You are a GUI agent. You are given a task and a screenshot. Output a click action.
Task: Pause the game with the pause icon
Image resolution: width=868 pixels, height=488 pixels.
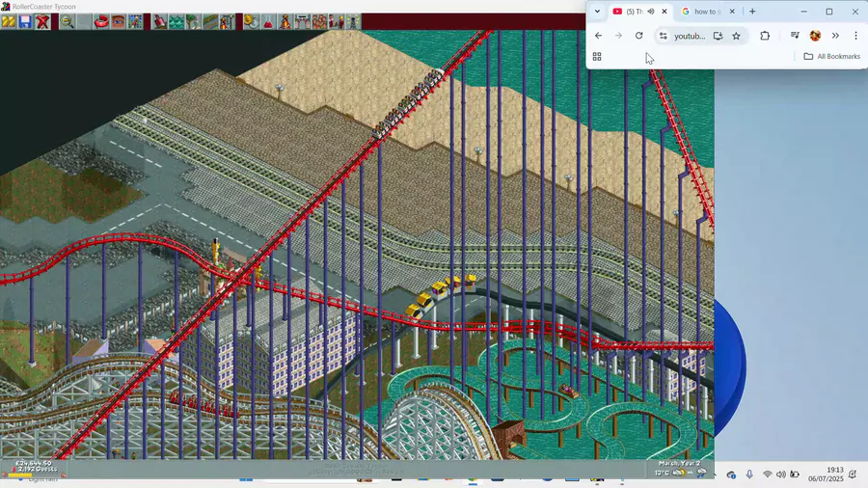[x=9, y=21]
